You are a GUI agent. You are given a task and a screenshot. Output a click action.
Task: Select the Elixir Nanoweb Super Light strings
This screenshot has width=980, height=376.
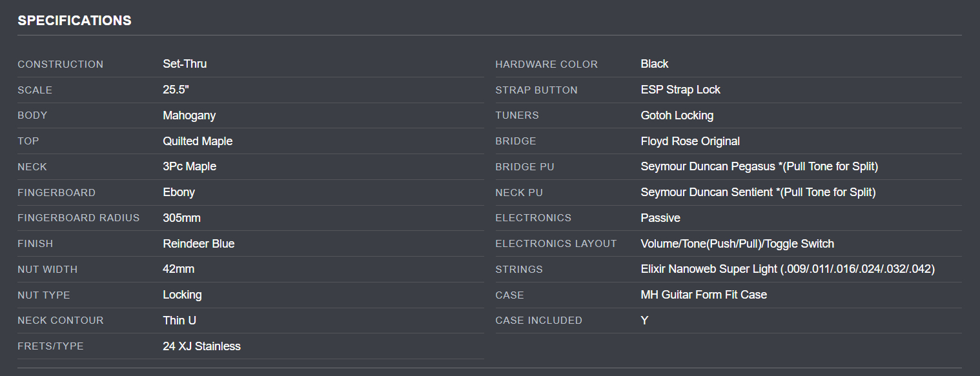[788, 269]
